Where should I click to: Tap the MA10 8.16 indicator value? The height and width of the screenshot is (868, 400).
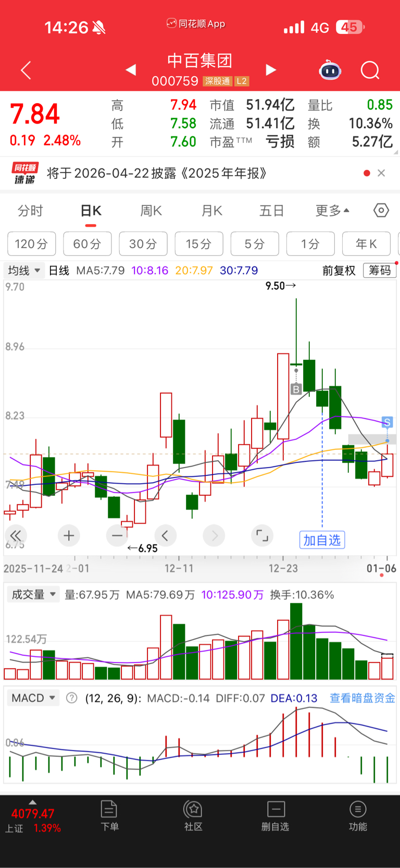150,271
